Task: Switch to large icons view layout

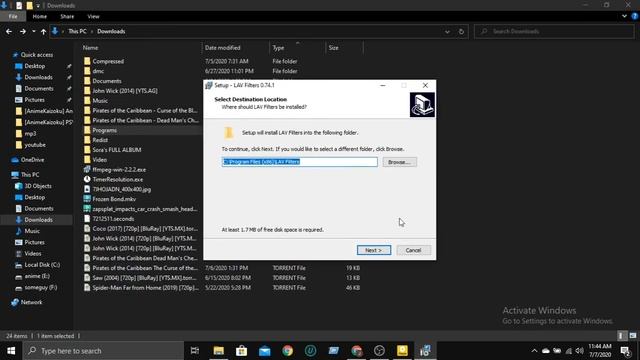Action: (633, 336)
